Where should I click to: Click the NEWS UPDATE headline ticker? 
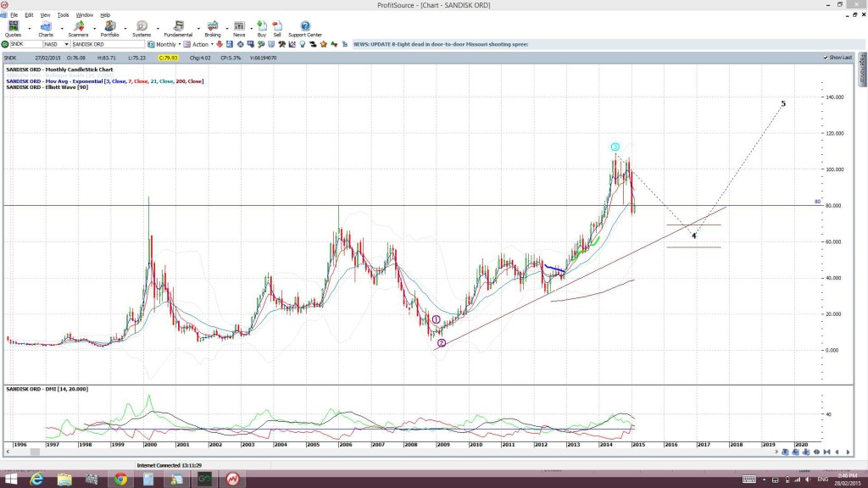441,44
